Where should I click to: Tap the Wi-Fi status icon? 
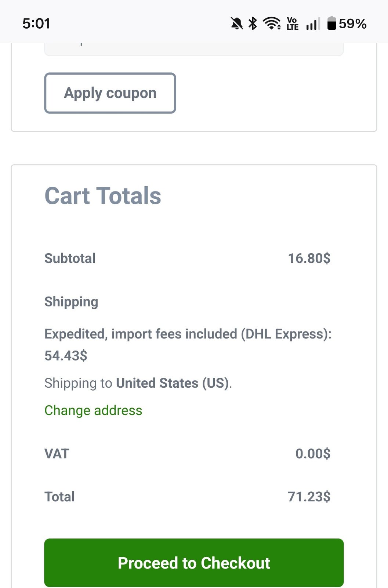(x=272, y=24)
